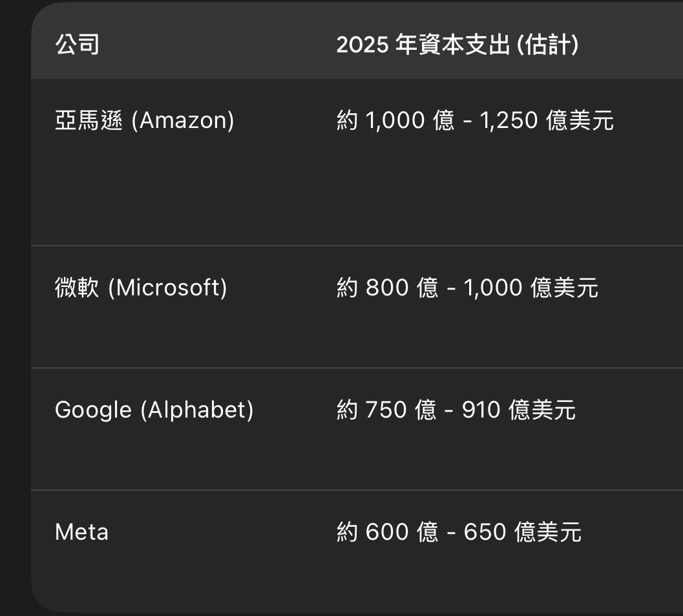Select the Google (Alphabet) company cell
The height and width of the screenshot is (616, 683).
coord(154,410)
